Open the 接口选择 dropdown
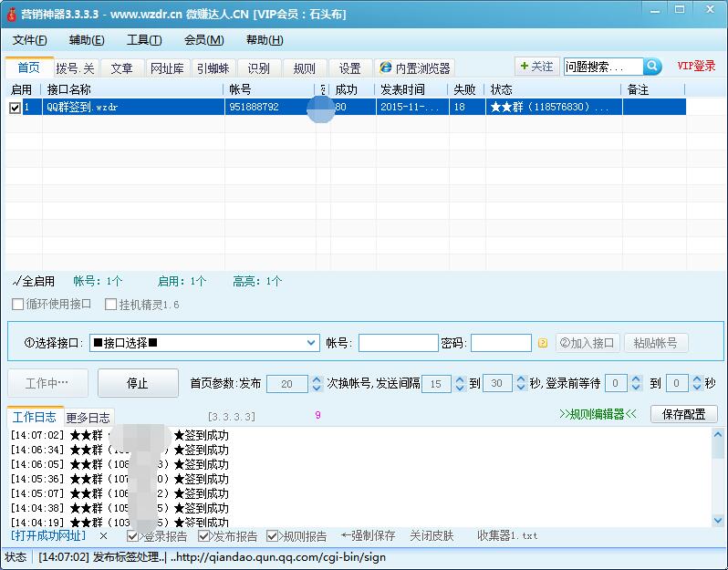This screenshot has height=570, width=728. point(311,343)
